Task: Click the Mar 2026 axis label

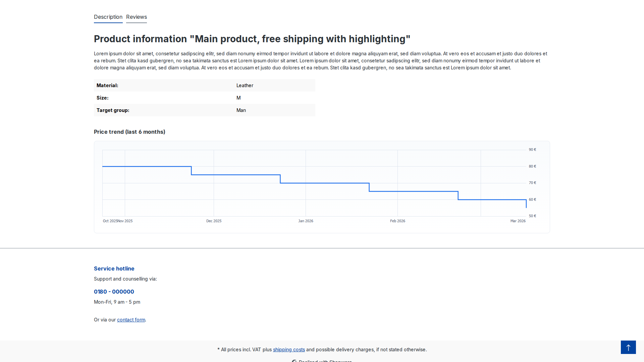Action: click(x=518, y=221)
